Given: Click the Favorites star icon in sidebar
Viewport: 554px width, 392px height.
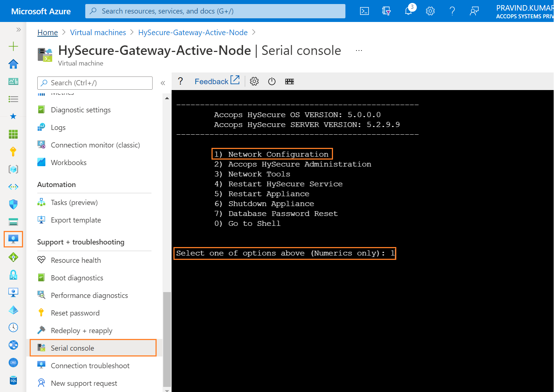Looking at the screenshot, I should [13, 116].
